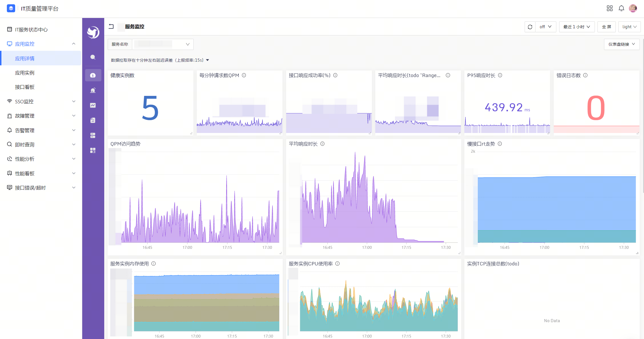Show info for 接口响应成功率(%) panel
644x339 pixels.
coord(335,75)
